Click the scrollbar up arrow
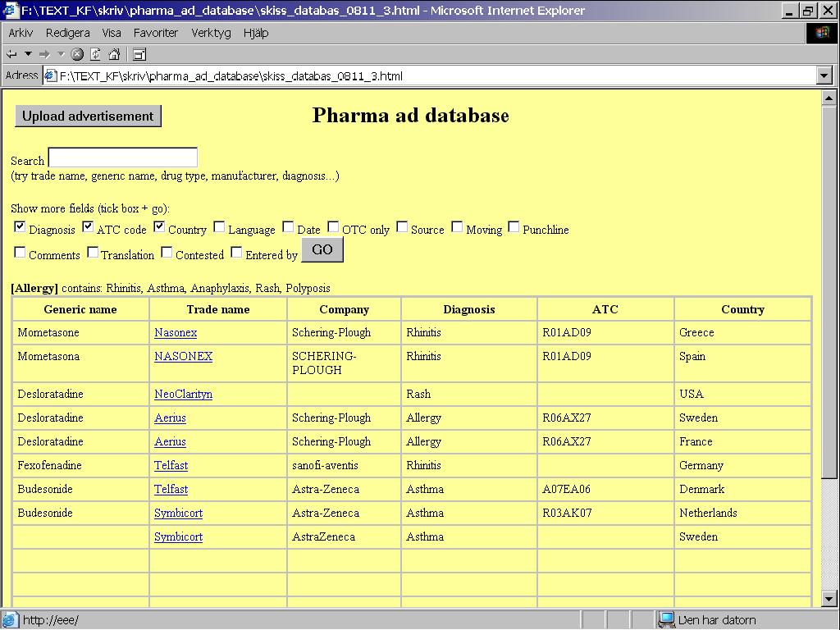This screenshot has width=840, height=630. tap(829, 98)
